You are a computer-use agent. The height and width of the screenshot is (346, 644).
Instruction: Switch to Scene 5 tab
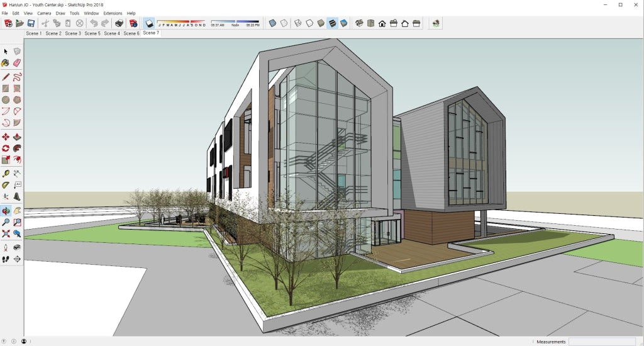(92, 33)
